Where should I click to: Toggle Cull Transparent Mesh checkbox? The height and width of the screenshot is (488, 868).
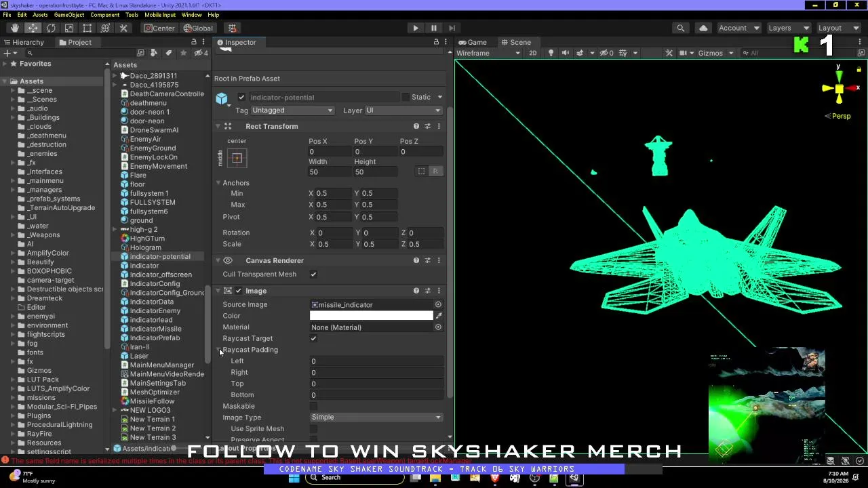point(313,274)
